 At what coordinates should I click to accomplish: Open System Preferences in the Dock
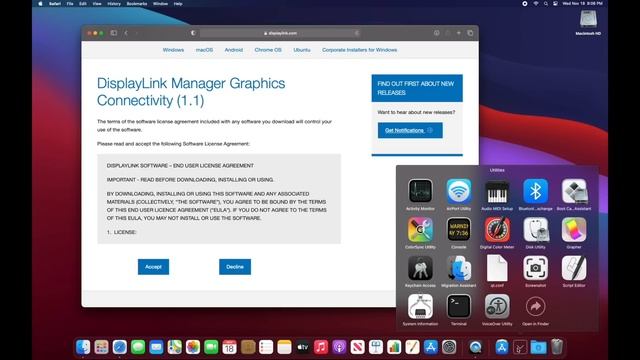(x=449, y=347)
